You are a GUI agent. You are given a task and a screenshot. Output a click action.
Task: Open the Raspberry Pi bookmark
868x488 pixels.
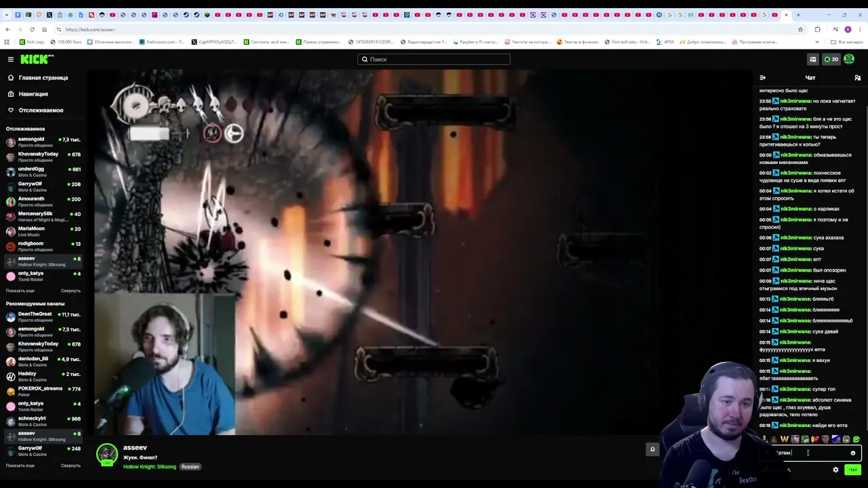coord(476,42)
